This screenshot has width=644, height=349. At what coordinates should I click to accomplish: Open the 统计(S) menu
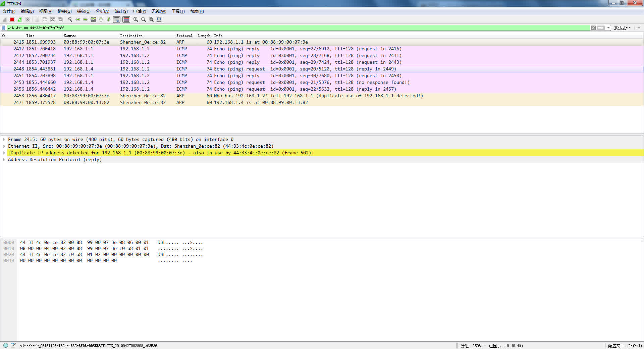[x=121, y=11]
